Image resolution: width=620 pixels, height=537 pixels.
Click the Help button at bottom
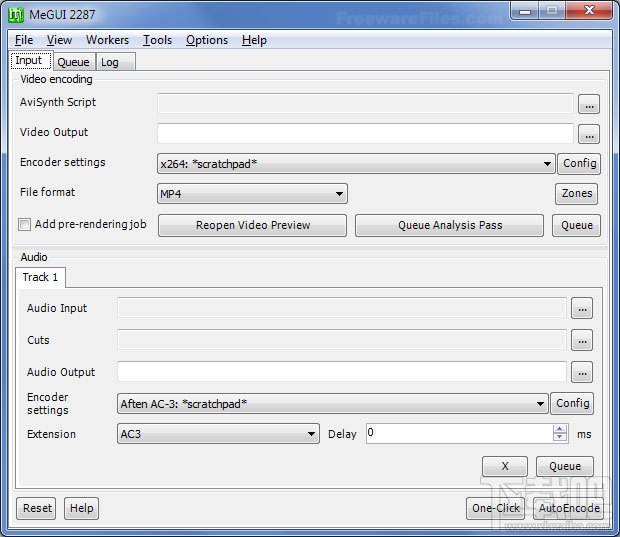coord(81,508)
